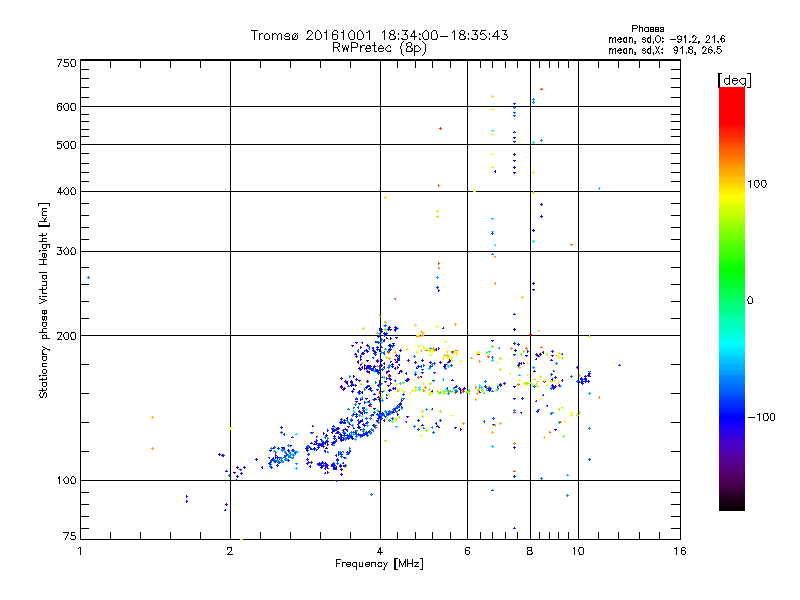The width and height of the screenshot is (800, 600).
Task: Click colorbar tick label '0'
Action: [x=750, y=301]
